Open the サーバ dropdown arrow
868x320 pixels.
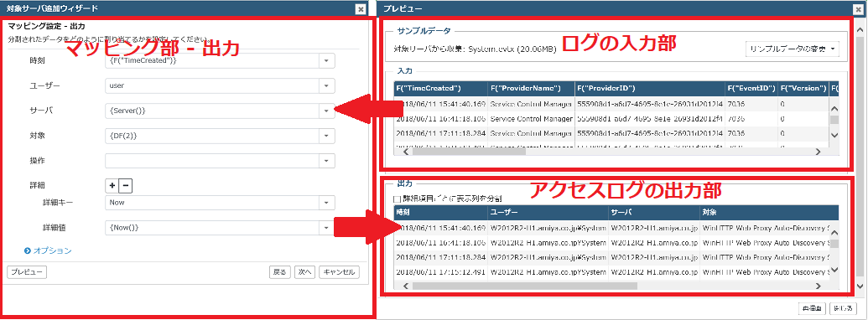coord(326,111)
